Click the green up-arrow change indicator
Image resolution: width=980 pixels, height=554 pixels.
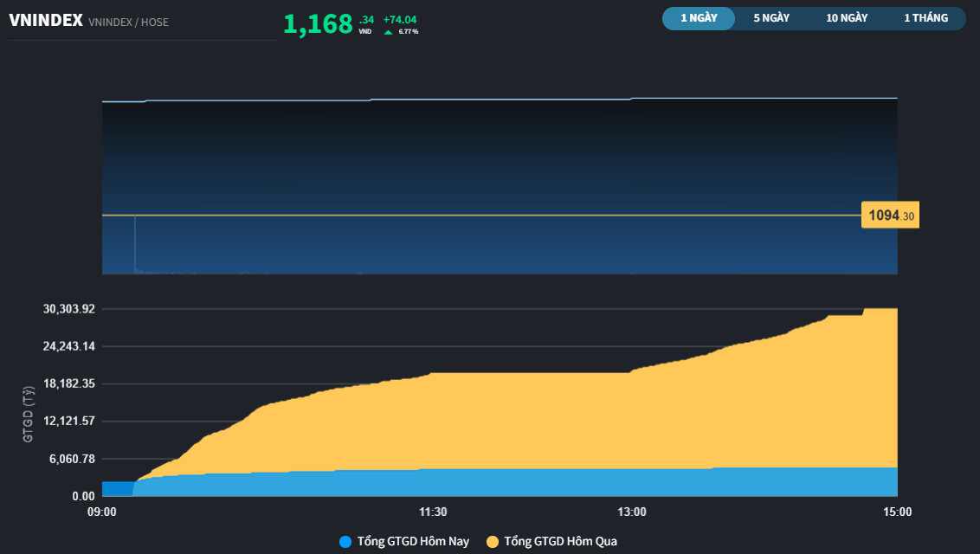(388, 32)
